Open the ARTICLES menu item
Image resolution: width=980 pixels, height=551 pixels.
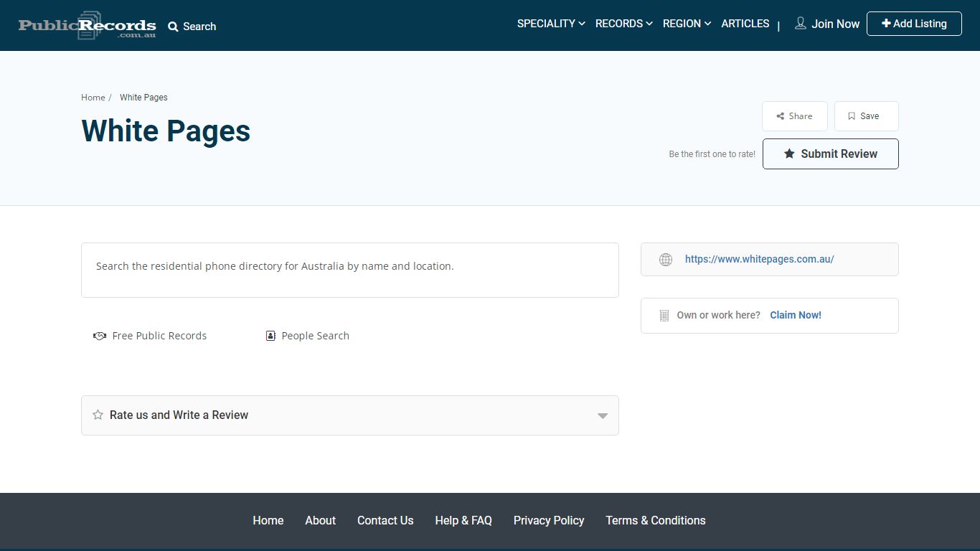pos(745,24)
